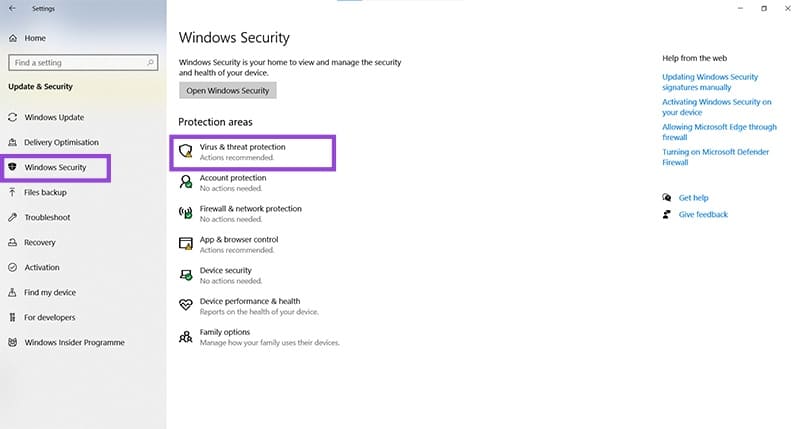Click the back arrow icon in Settings
The height and width of the screenshot is (429, 800).
(x=12, y=8)
